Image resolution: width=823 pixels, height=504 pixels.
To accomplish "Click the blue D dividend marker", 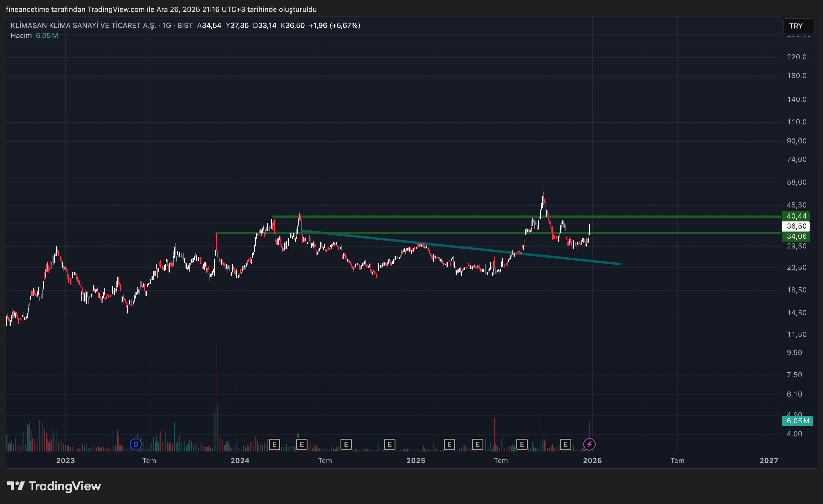I will pos(135,444).
